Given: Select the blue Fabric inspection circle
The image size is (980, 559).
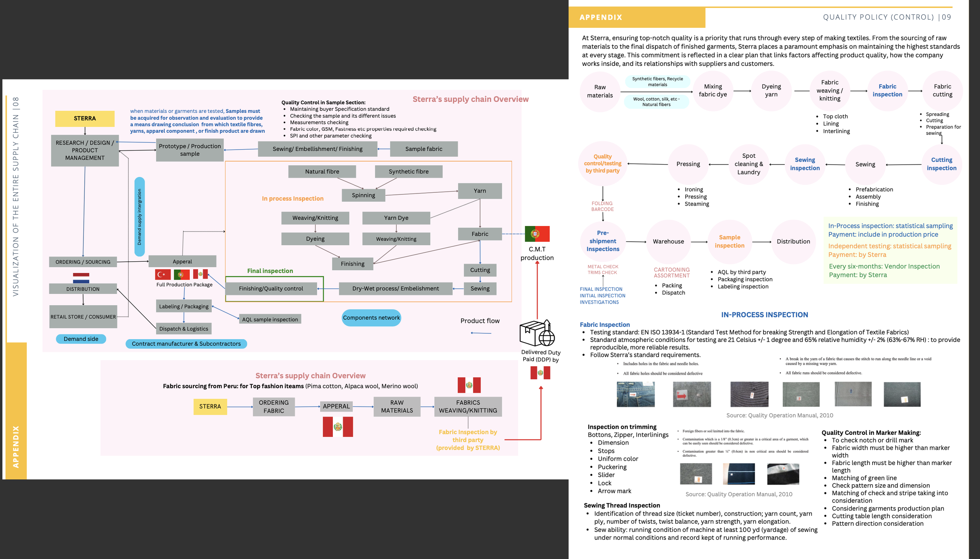Looking at the screenshot, I should click(887, 90).
